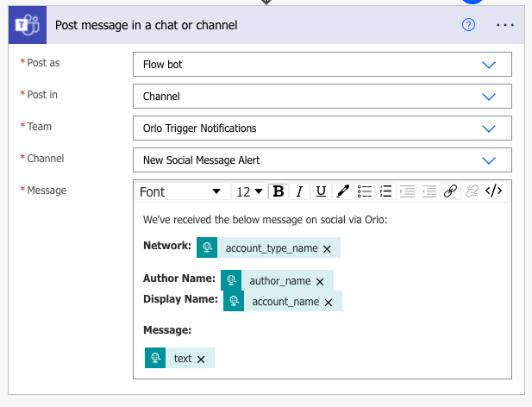Open the text highlight color picker
This screenshot has height=407, width=532.
point(342,191)
